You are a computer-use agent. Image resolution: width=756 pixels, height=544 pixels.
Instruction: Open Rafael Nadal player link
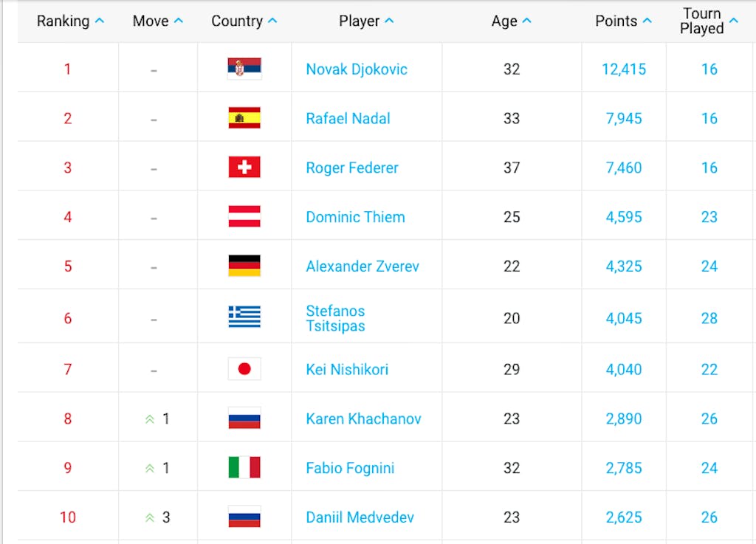coord(348,119)
